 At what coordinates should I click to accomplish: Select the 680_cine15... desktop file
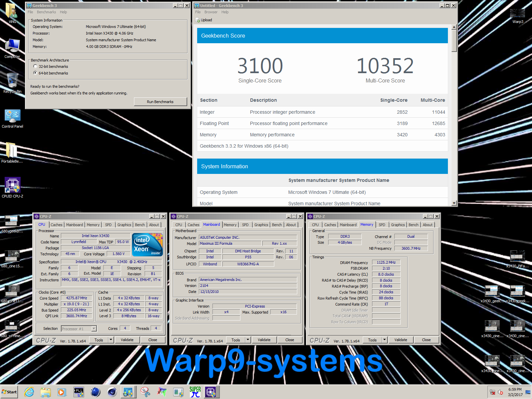point(12,259)
